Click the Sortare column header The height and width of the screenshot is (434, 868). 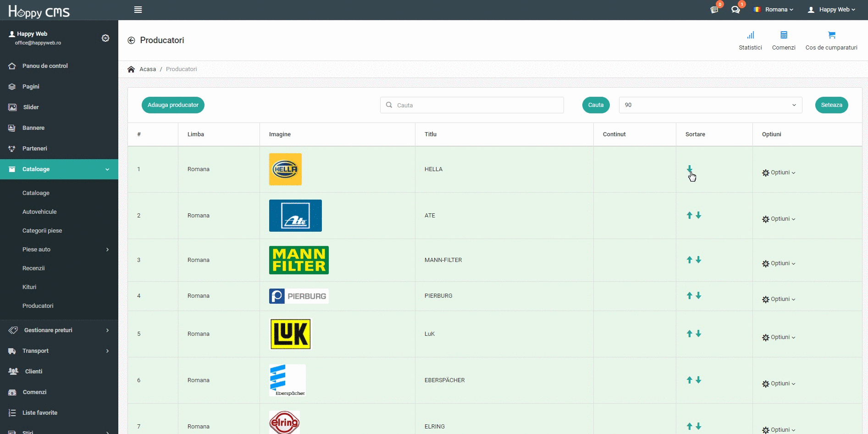coord(695,134)
